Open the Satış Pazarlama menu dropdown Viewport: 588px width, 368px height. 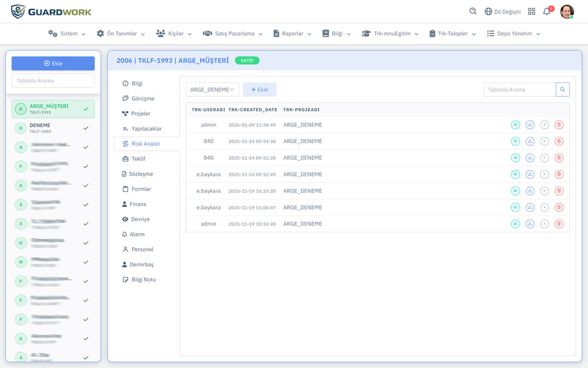(x=232, y=34)
